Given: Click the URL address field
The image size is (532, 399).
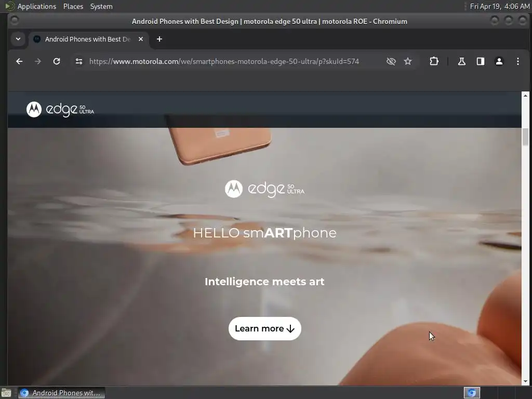Looking at the screenshot, I should pos(224,61).
